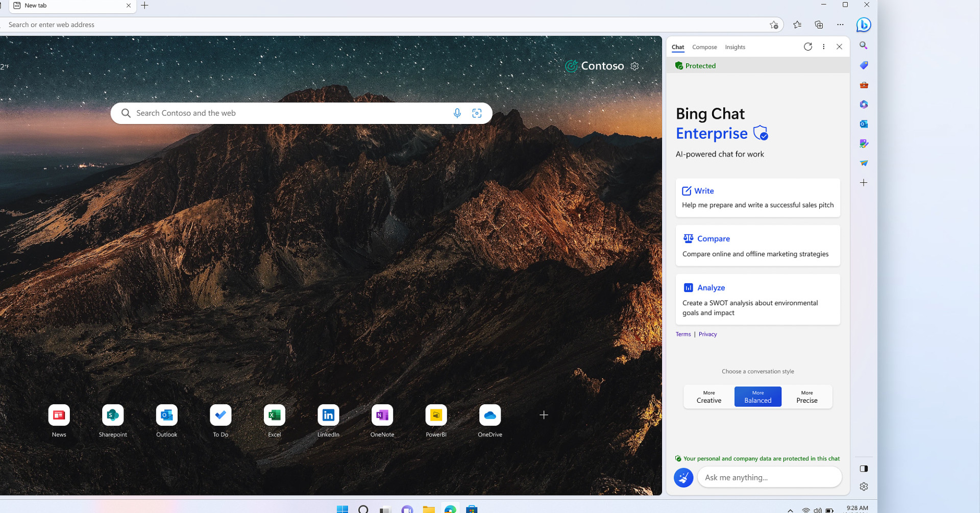This screenshot has height=513, width=980.
Task: Close the New tab tab
Action: coord(128,6)
